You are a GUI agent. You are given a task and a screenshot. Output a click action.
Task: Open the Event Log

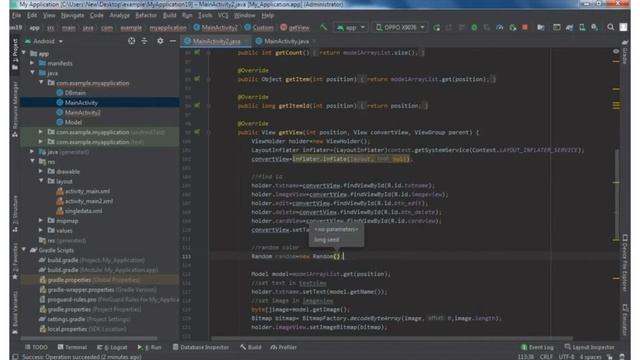click(x=537, y=347)
